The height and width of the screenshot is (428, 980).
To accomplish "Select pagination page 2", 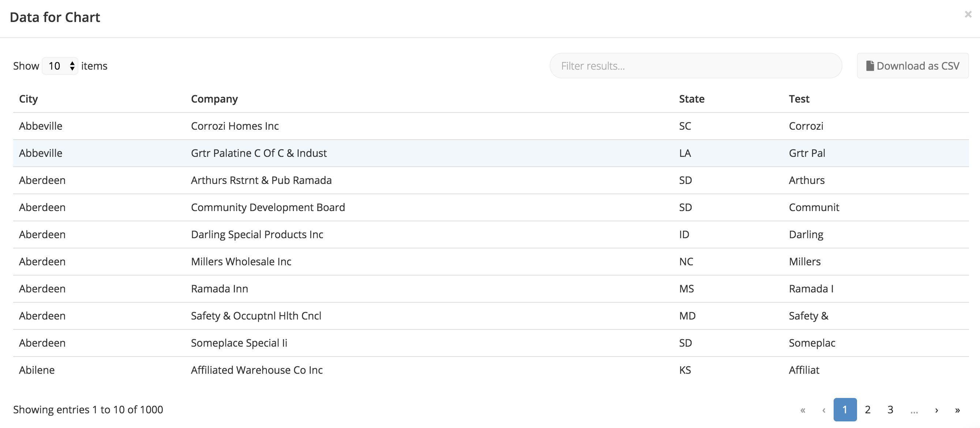I will coord(867,410).
